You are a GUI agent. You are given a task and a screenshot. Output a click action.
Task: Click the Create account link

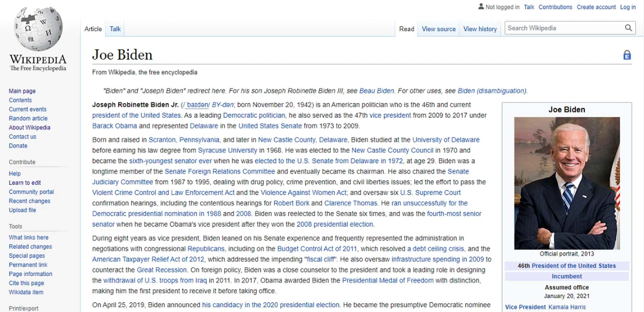[x=596, y=7]
